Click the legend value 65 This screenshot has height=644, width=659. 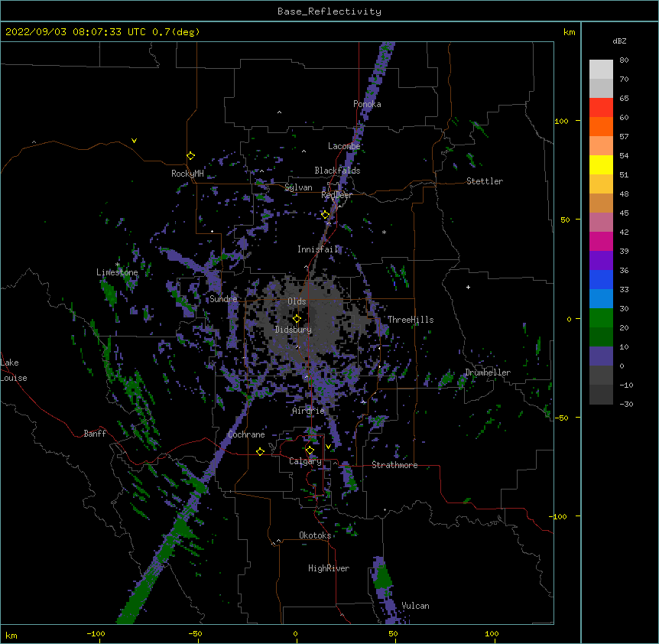(x=624, y=99)
